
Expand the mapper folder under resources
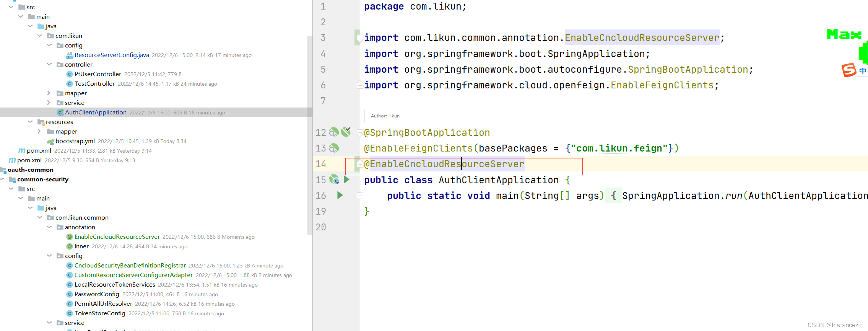39,131
